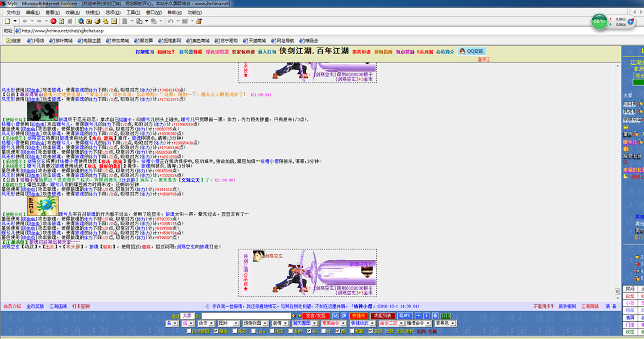Click the History icon in toolbar
This screenshot has width=644, height=339.
tap(97, 21)
